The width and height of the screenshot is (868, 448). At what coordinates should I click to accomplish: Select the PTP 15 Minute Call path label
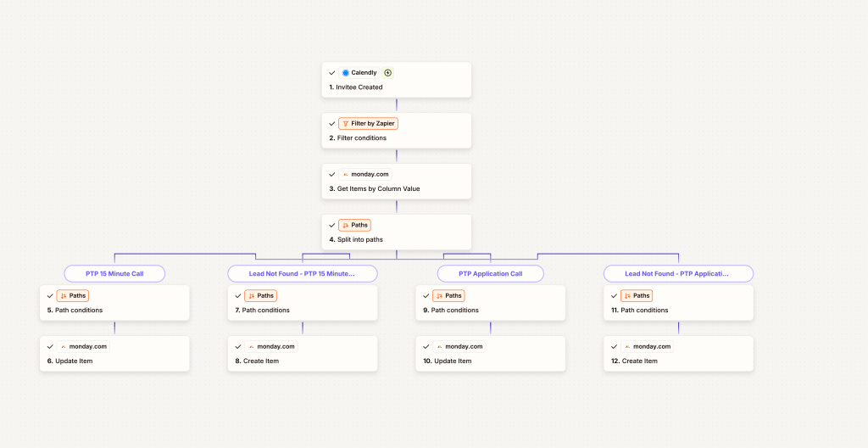point(114,274)
